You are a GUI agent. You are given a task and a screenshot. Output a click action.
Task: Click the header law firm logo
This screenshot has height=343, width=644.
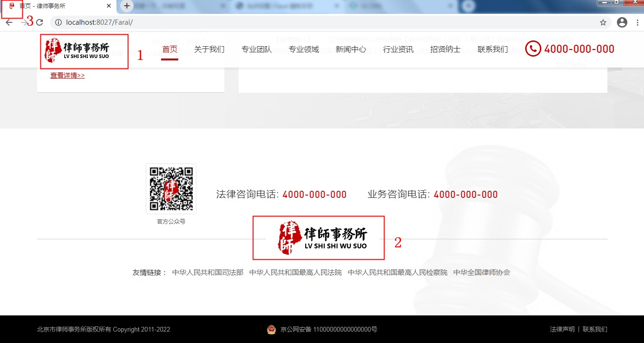click(x=77, y=50)
